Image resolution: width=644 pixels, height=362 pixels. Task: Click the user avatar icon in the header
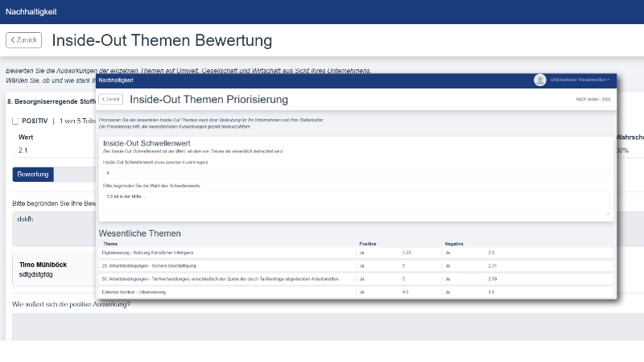539,80
